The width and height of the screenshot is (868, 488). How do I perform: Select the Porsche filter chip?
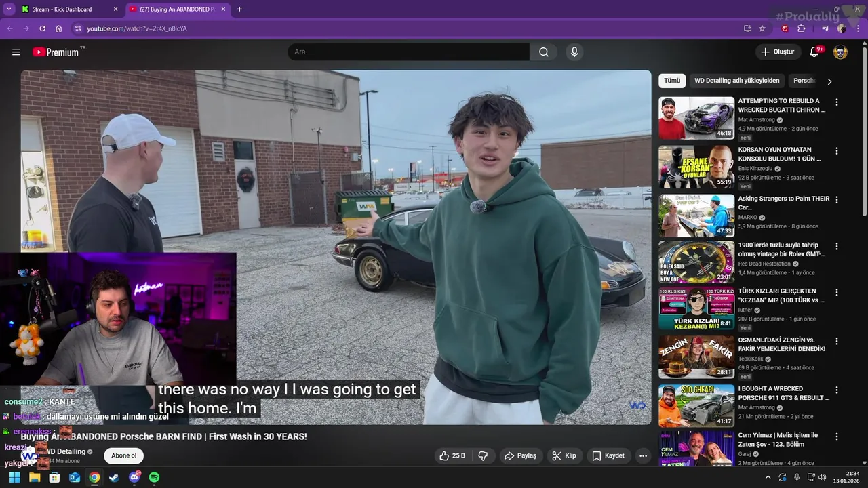coord(804,81)
